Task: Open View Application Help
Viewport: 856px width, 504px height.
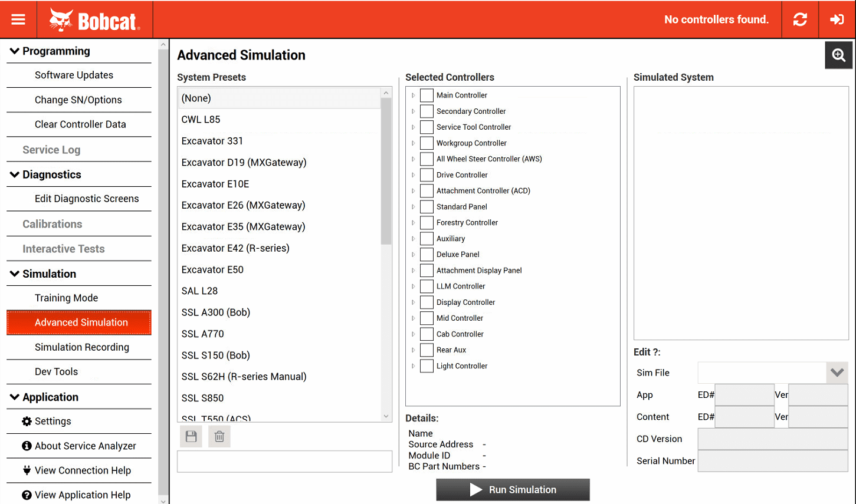Action: coord(82,495)
